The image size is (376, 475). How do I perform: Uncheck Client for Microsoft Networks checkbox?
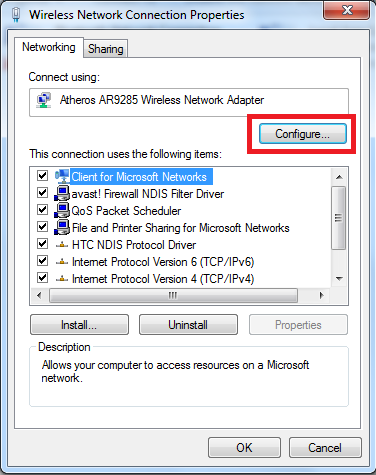point(42,175)
